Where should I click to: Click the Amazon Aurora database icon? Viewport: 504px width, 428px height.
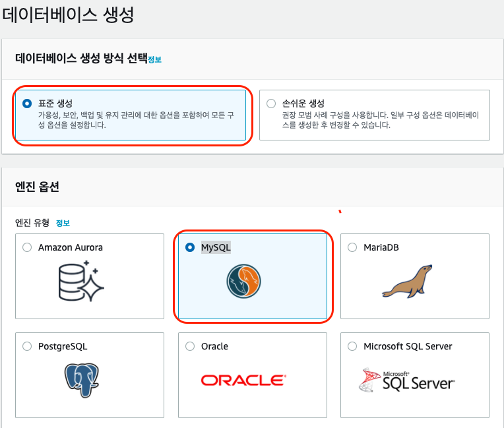(x=81, y=281)
